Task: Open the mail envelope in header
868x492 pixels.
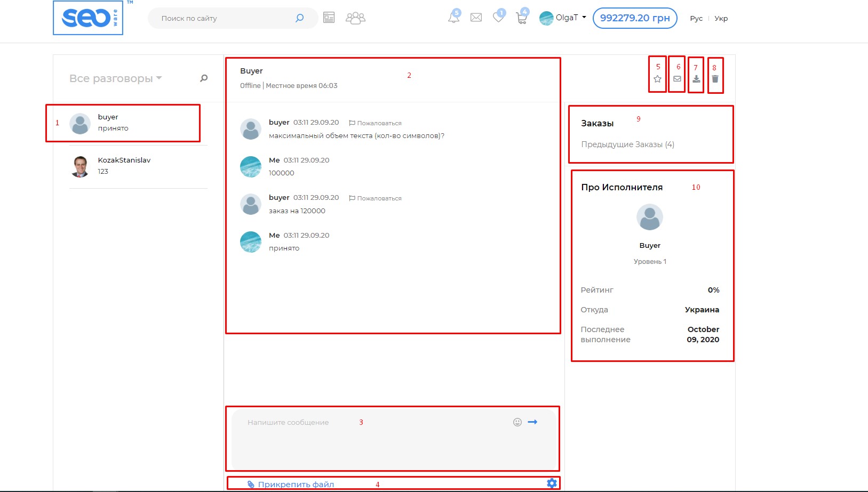Action: click(476, 18)
